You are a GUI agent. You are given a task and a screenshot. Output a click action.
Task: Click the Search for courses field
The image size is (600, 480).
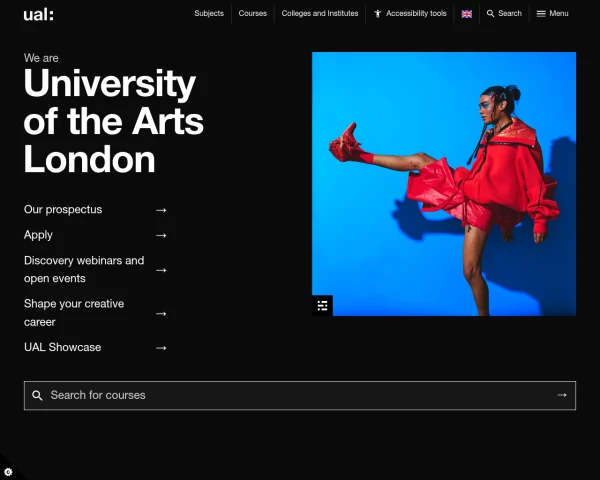(300, 395)
